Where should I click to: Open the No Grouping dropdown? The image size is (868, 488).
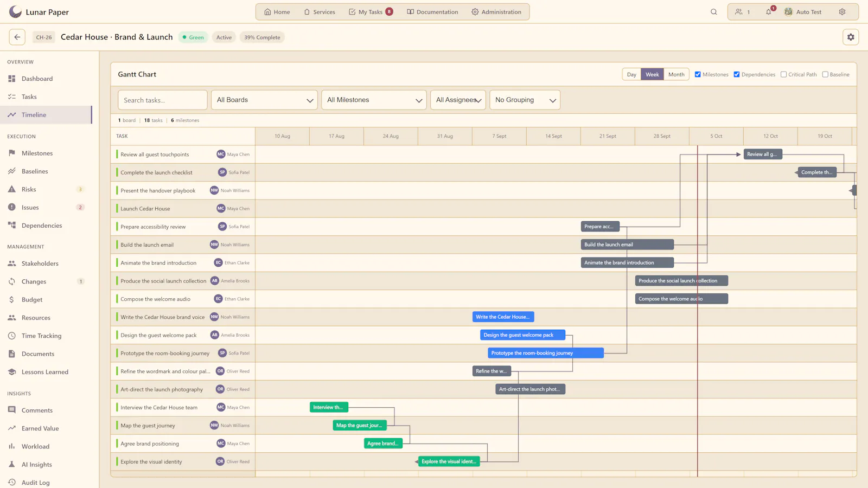[525, 100]
